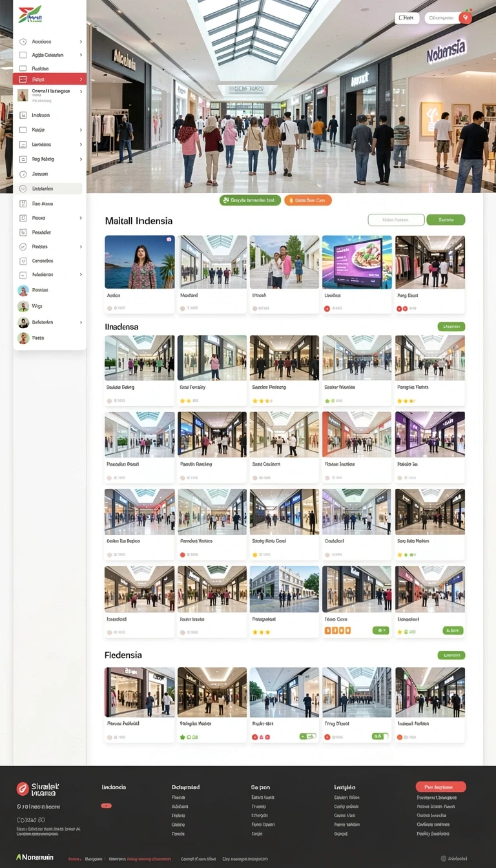
Task: Select the grey highlighted sidebar menu item
Action: (x=49, y=189)
